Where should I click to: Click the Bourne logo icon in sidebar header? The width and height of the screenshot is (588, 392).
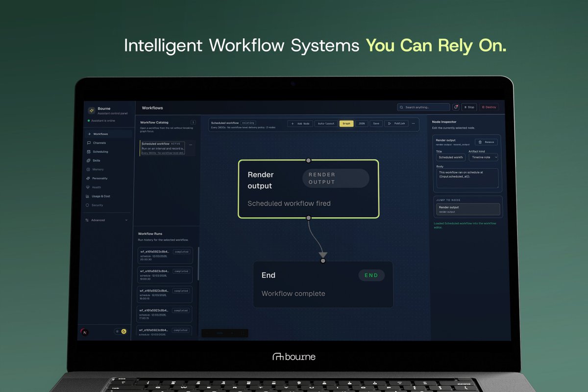coord(91,111)
